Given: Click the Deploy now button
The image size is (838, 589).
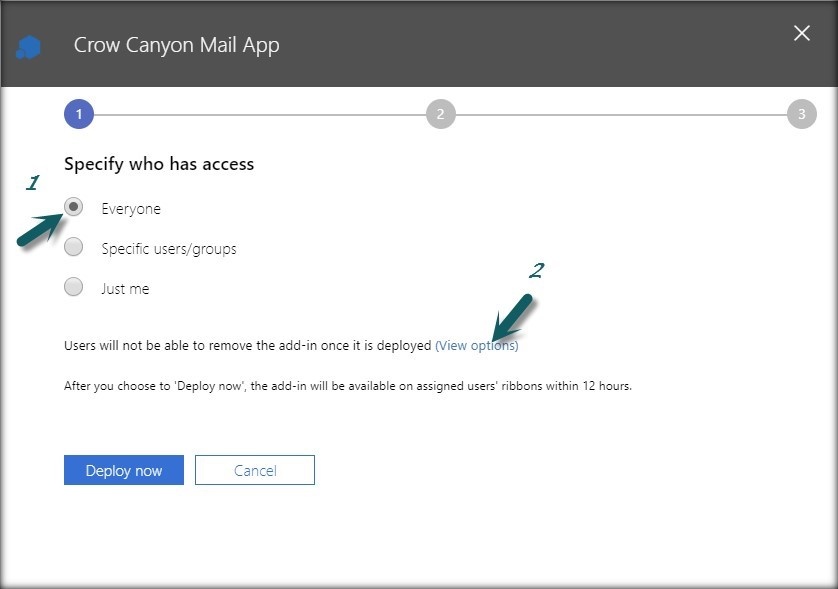Looking at the screenshot, I should [123, 470].
